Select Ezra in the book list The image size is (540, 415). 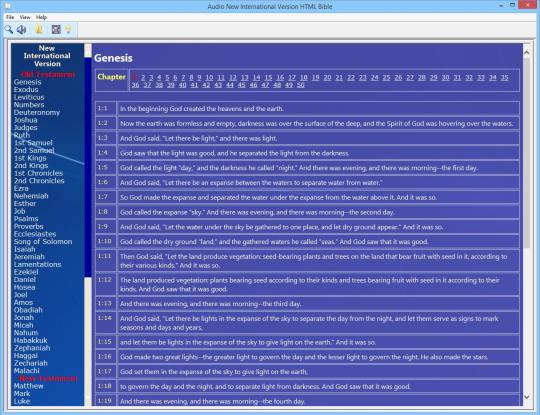pos(21,188)
